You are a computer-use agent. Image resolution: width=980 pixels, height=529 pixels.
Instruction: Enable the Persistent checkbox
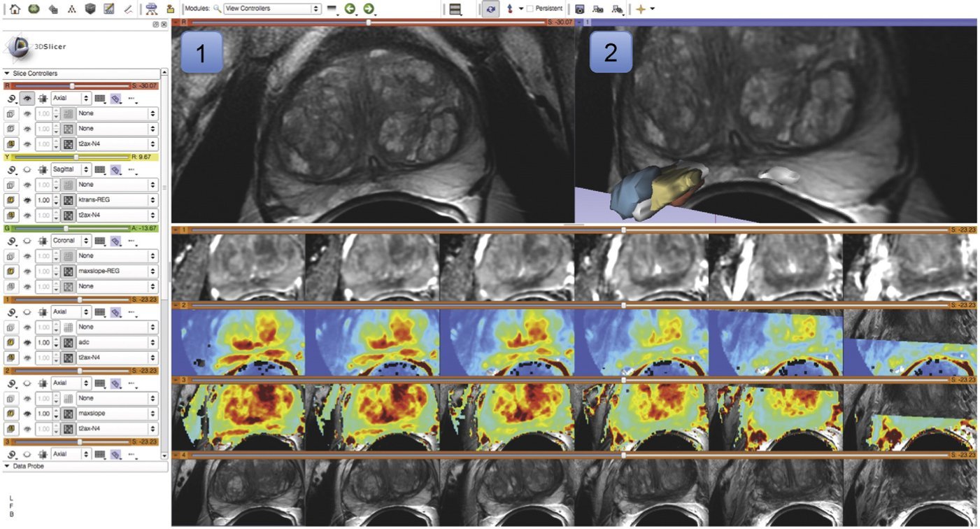click(530, 9)
